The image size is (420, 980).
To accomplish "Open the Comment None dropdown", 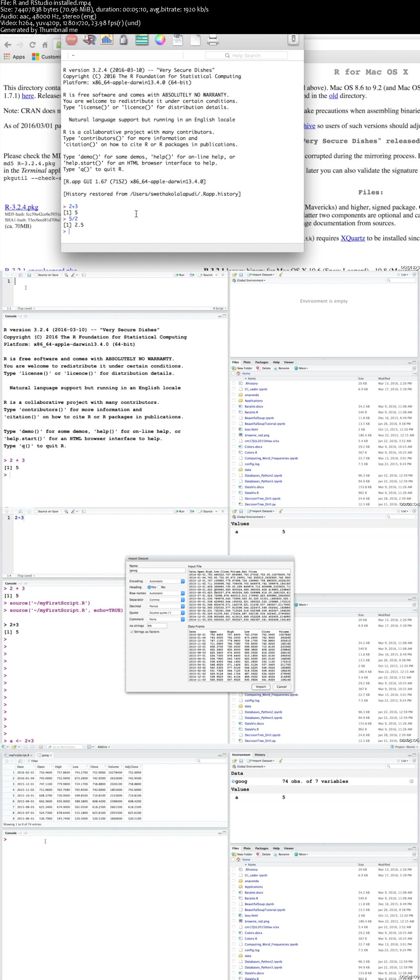I will pos(166,619).
